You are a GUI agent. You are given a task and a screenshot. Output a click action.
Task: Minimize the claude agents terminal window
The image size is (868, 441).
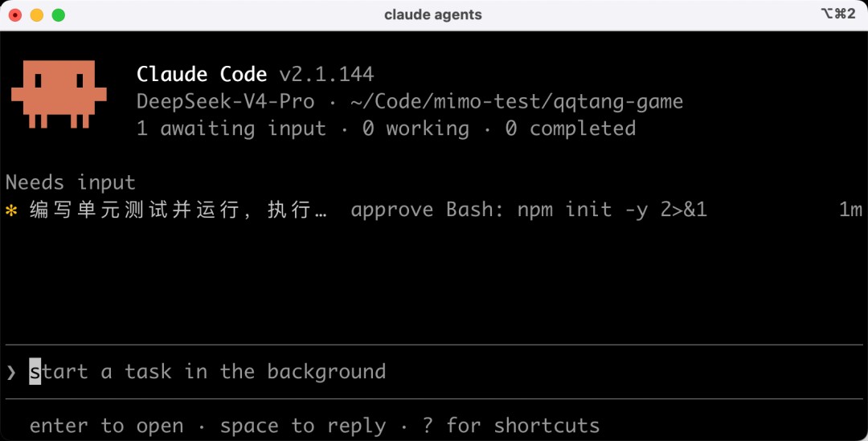[x=36, y=15]
